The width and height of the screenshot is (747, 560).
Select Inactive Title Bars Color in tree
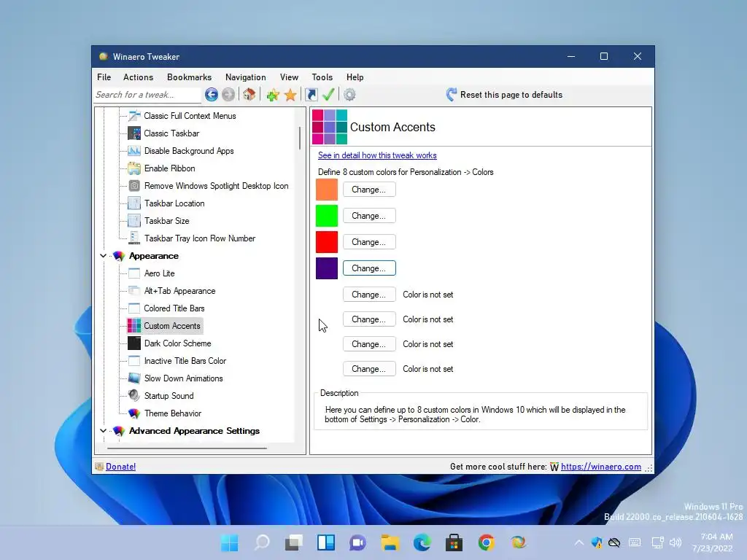[x=185, y=361]
